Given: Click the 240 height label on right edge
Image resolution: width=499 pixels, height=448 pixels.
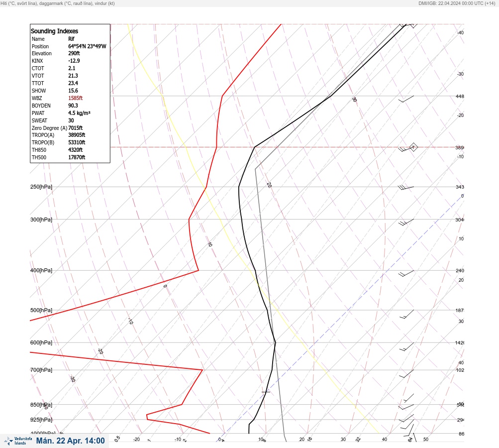Looking at the screenshot, I should point(460,271).
